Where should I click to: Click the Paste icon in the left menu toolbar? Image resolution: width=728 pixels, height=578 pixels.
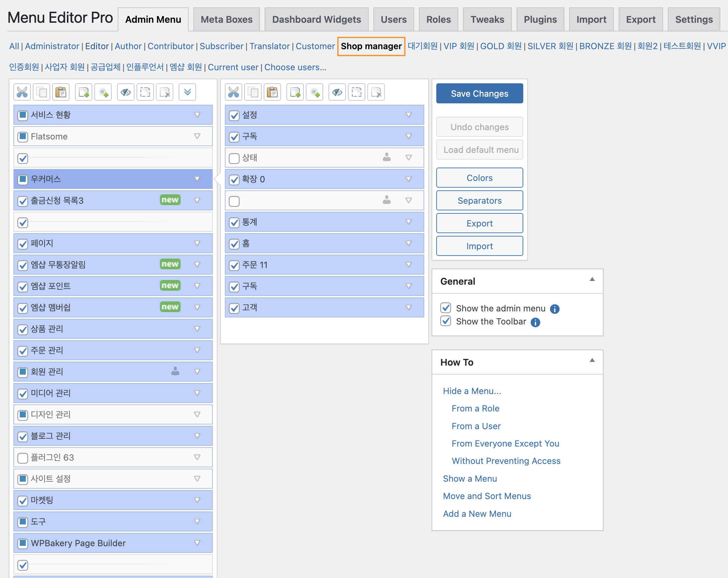[x=61, y=92]
